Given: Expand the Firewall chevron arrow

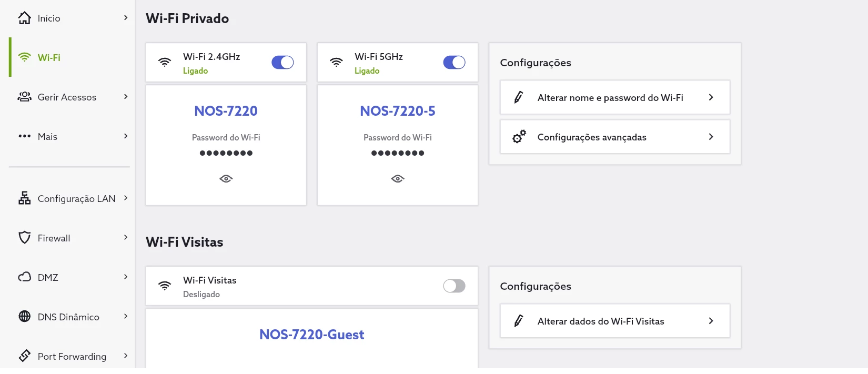Looking at the screenshot, I should (126, 238).
